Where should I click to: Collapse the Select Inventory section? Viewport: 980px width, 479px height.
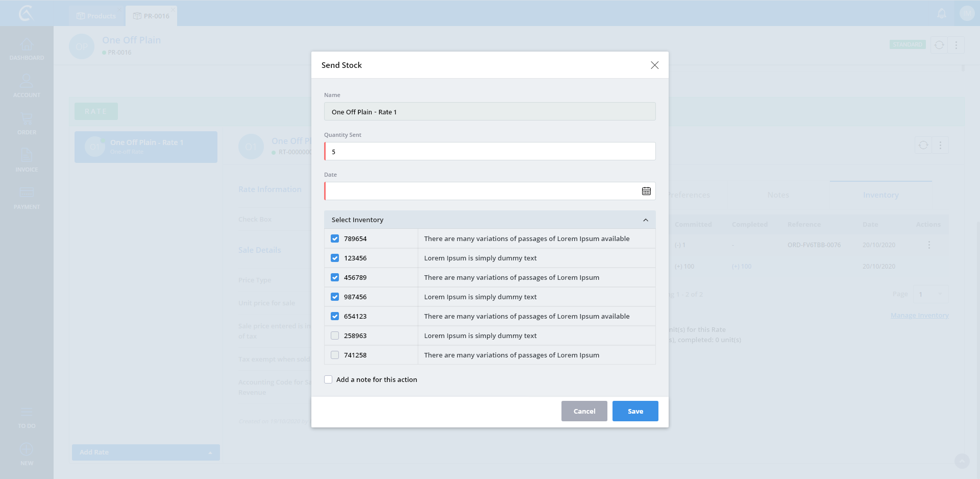[645, 220]
